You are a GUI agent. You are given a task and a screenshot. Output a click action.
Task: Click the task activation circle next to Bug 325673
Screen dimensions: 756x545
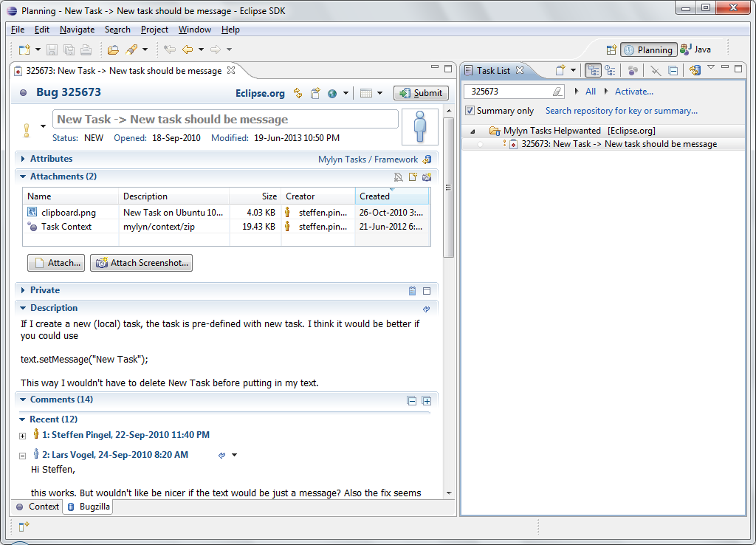[23, 92]
